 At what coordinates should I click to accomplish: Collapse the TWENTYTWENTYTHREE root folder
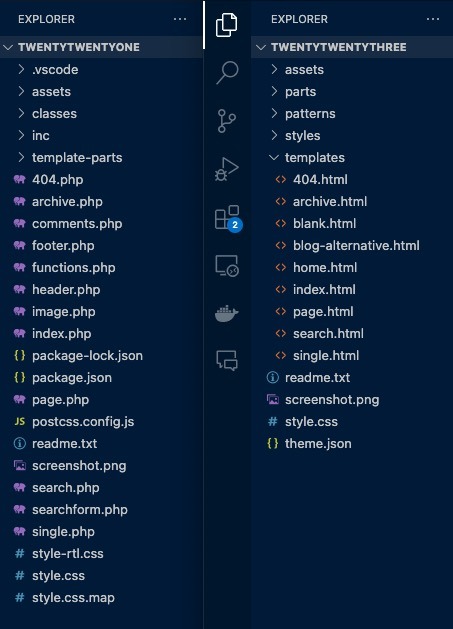(x=352, y=47)
